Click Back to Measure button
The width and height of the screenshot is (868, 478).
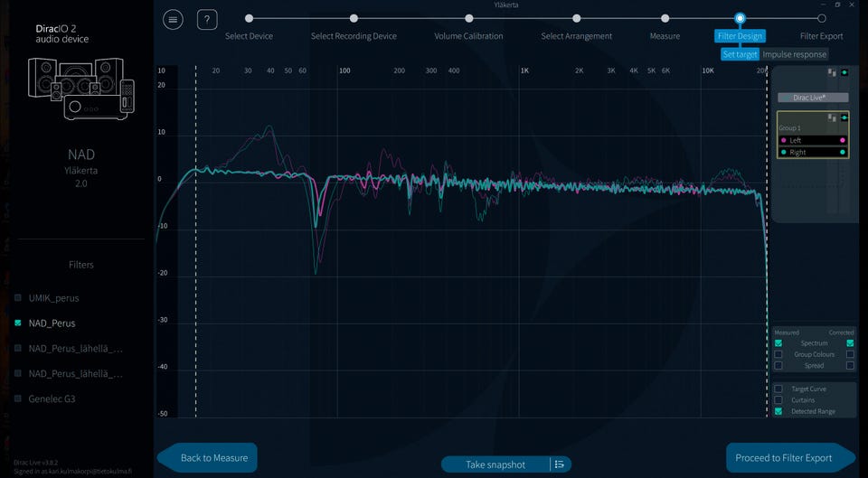pyautogui.click(x=208, y=457)
